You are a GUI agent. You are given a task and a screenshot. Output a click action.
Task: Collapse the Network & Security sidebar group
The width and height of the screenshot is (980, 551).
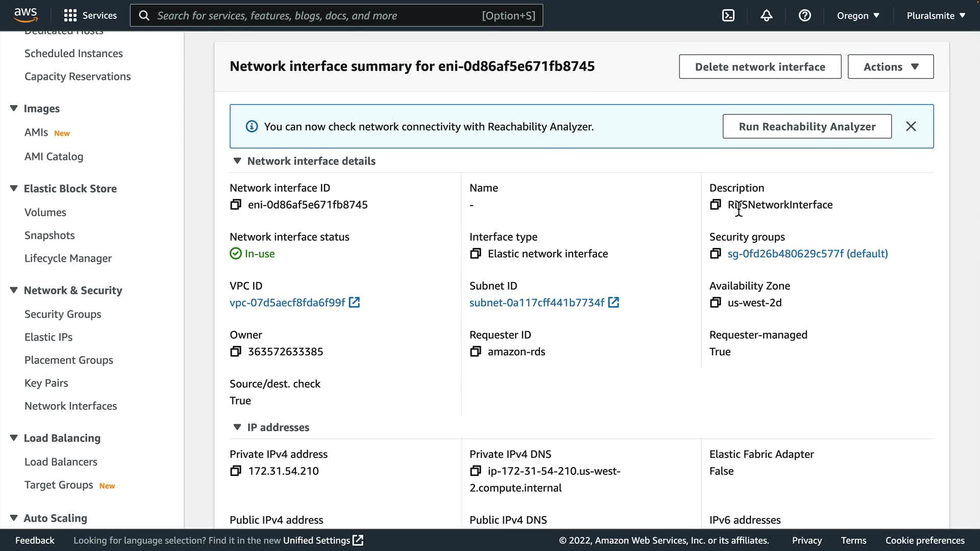pyautogui.click(x=14, y=290)
